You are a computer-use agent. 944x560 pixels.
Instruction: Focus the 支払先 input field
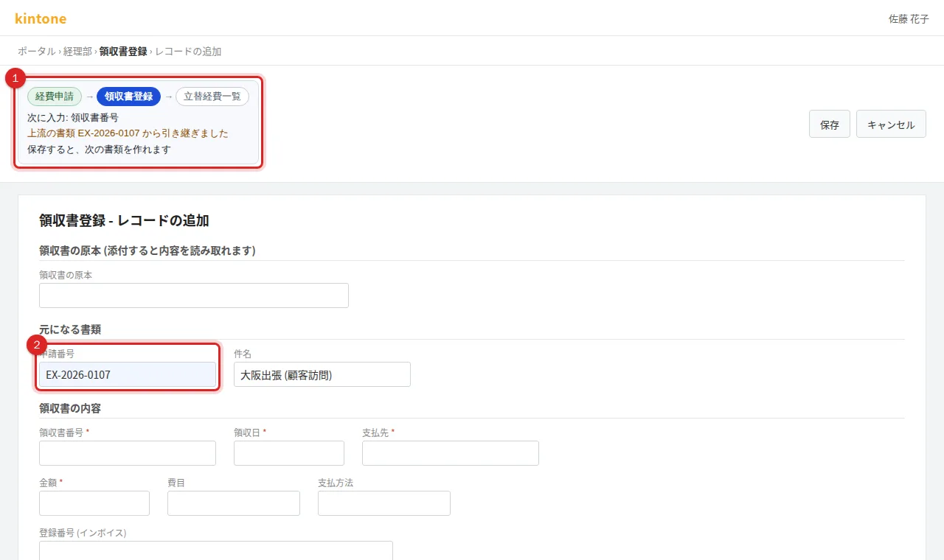[451, 453]
